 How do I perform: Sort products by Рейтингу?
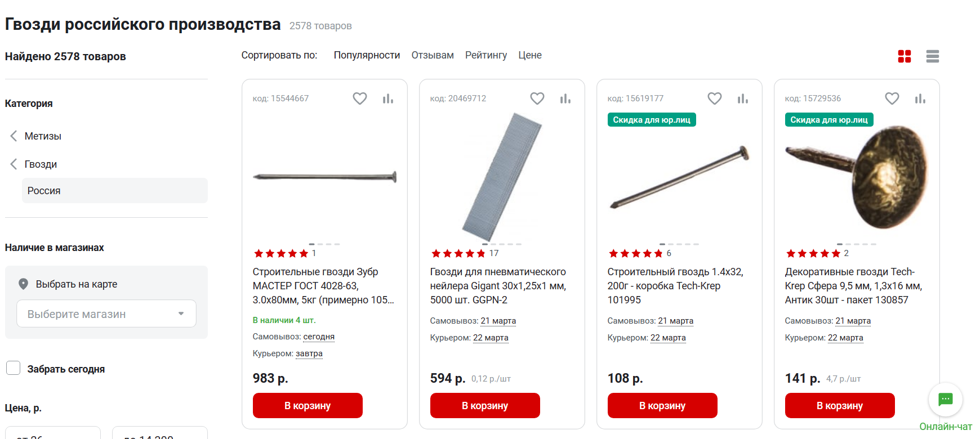[486, 55]
